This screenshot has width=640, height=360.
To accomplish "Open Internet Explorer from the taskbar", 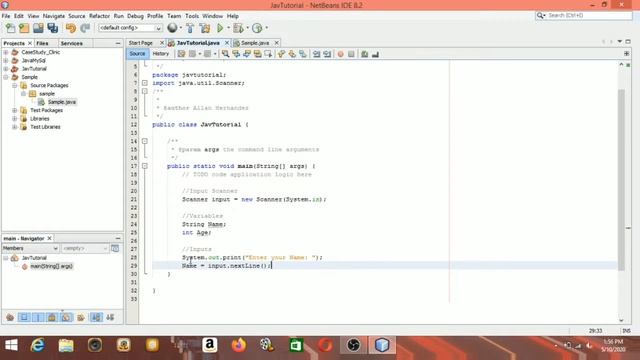I will click(x=38, y=345).
